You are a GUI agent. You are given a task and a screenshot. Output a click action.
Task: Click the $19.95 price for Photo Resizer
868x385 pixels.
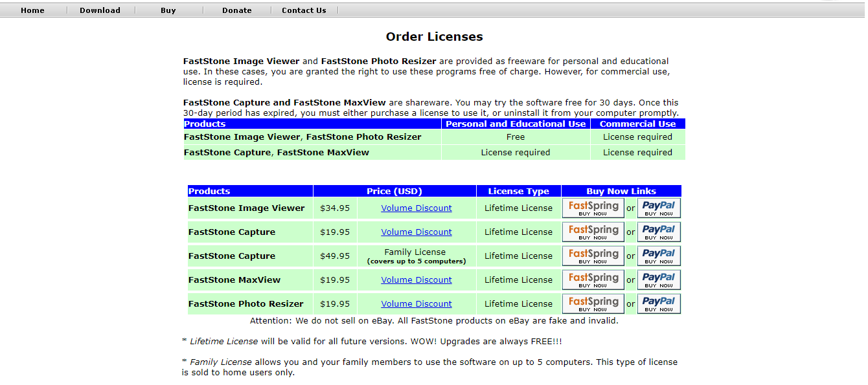335,304
